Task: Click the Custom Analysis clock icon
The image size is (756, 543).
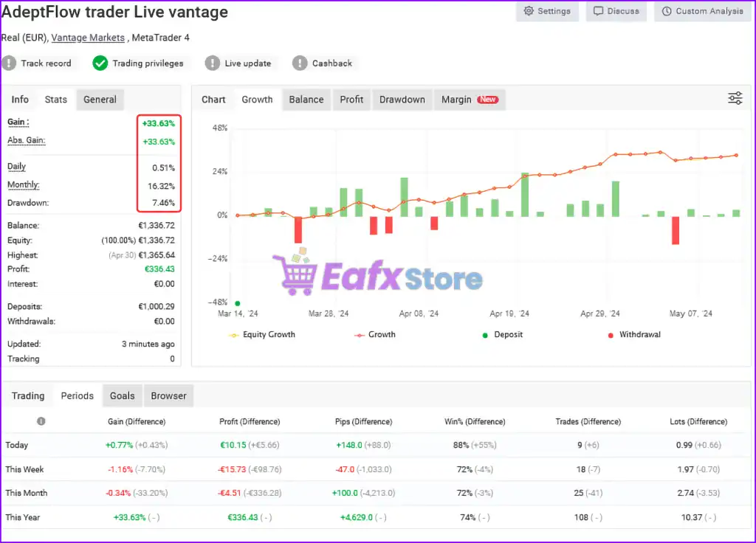Action: (x=667, y=11)
